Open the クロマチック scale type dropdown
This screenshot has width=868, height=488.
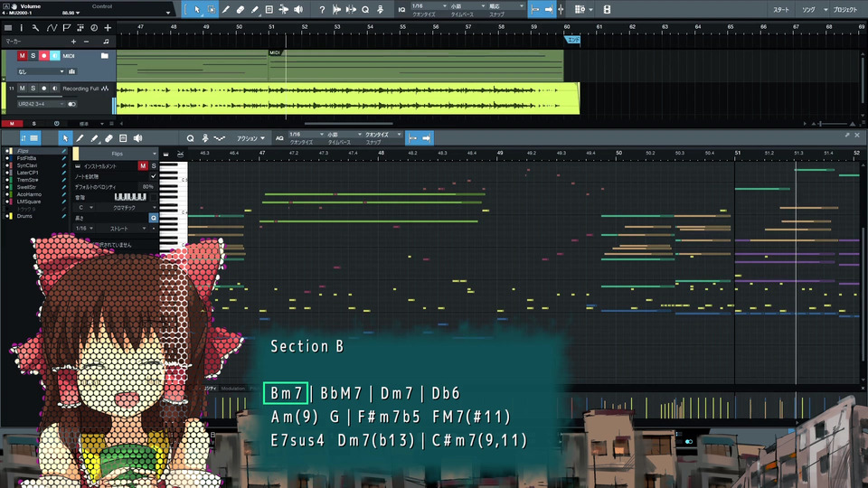(x=127, y=208)
